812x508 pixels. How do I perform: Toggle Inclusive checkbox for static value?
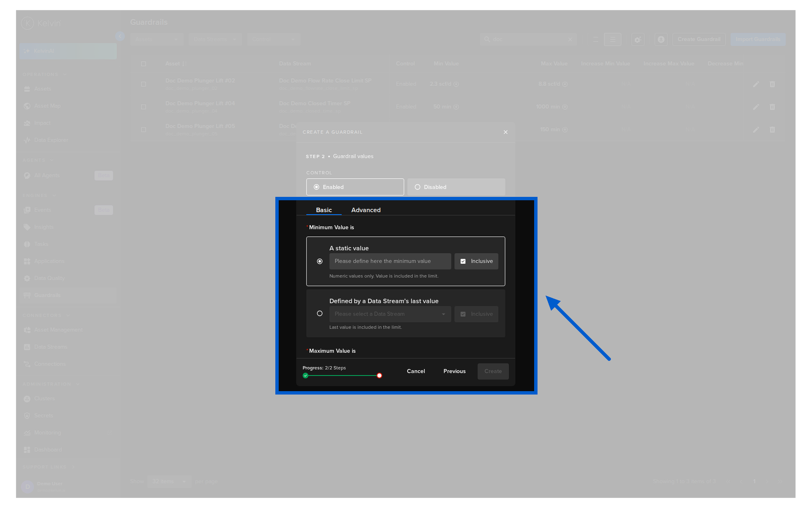coord(463,261)
